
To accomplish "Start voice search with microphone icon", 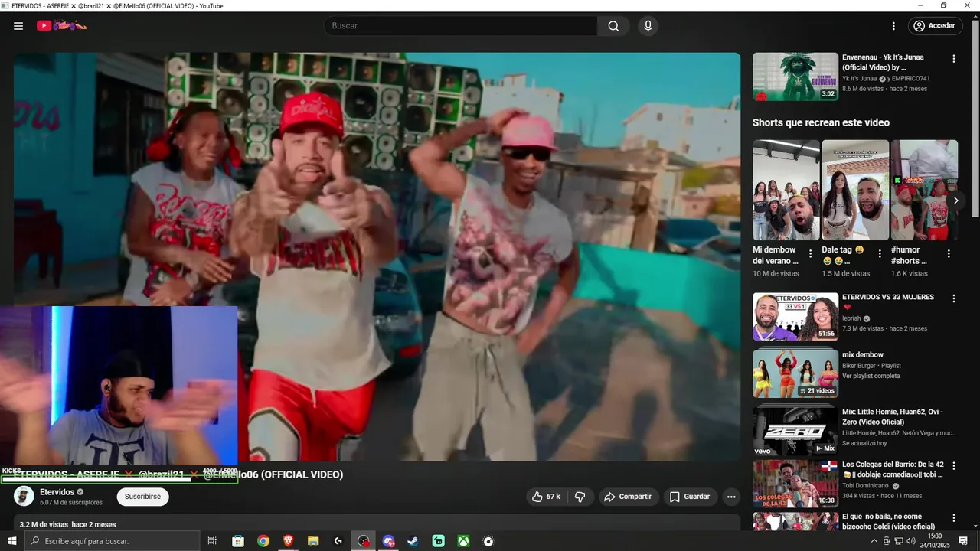I will [648, 26].
